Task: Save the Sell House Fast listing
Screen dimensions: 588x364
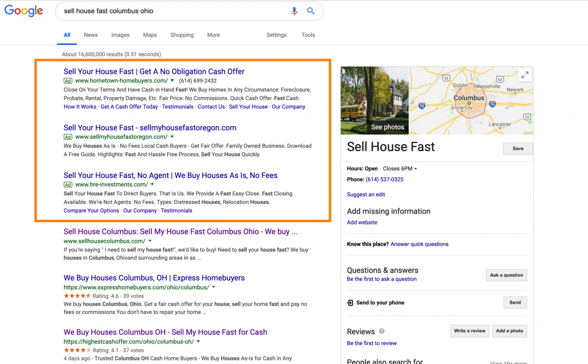Action: point(517,148)
